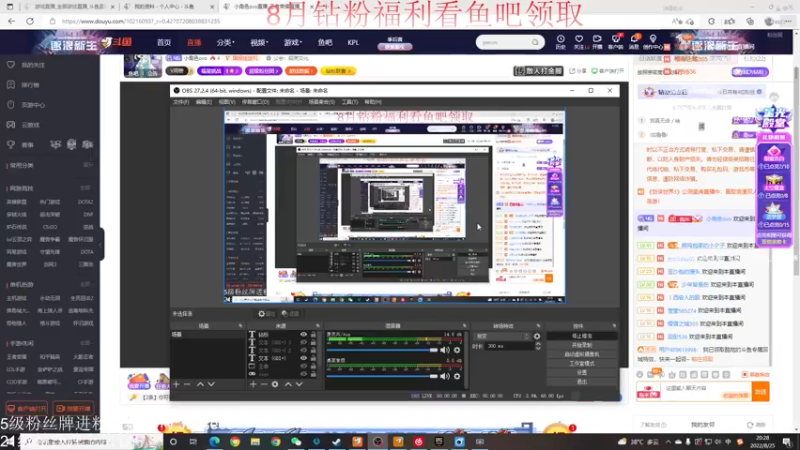The width and height of the screenshot is (800, 450).
Task: Open microphone/Aux channel settings gear
Action: 457,350
